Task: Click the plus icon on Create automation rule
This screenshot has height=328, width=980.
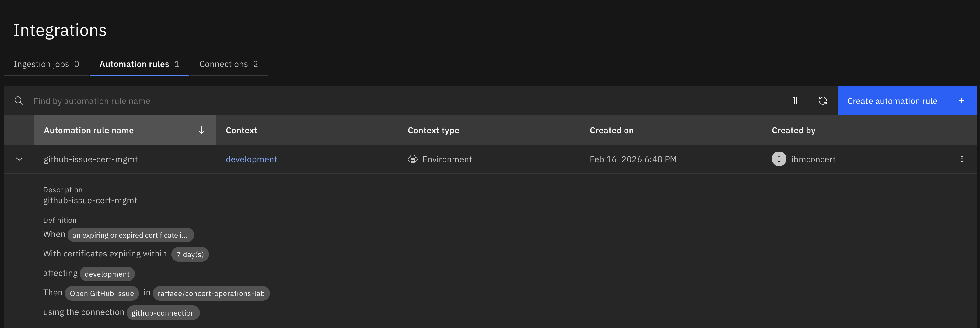Action: click(x=961, y=101)
